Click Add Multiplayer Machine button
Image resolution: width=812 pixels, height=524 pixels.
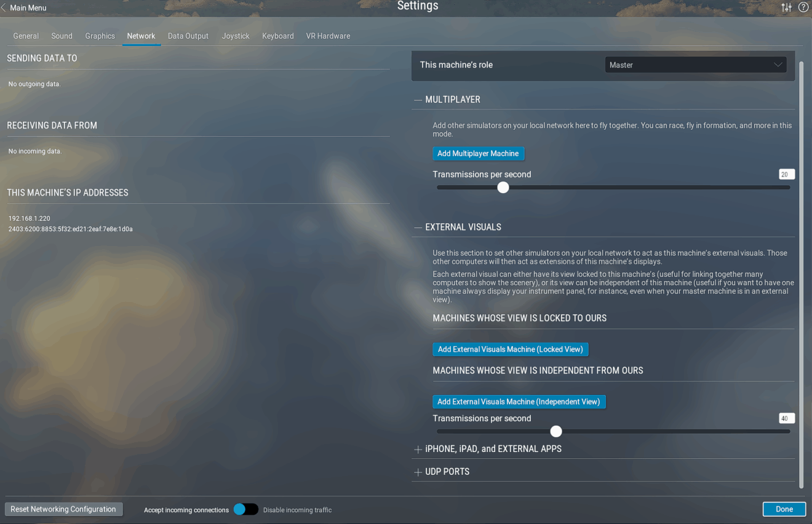(478, 153)
